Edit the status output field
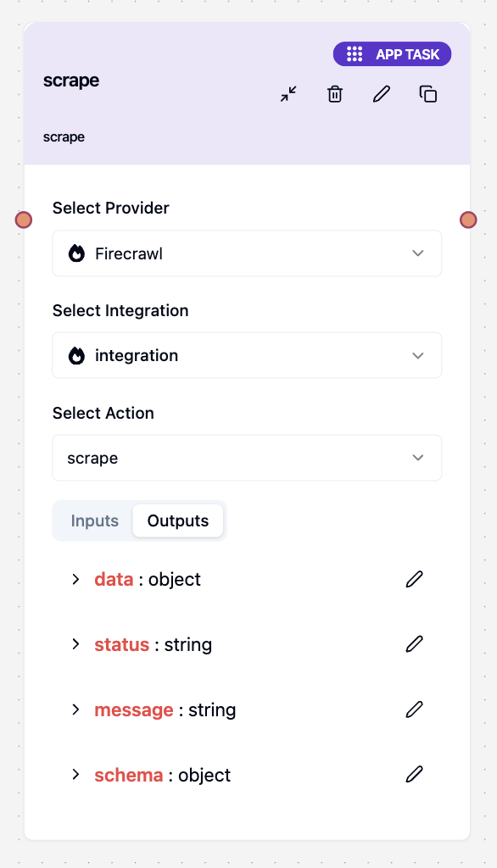 (414, 644)
